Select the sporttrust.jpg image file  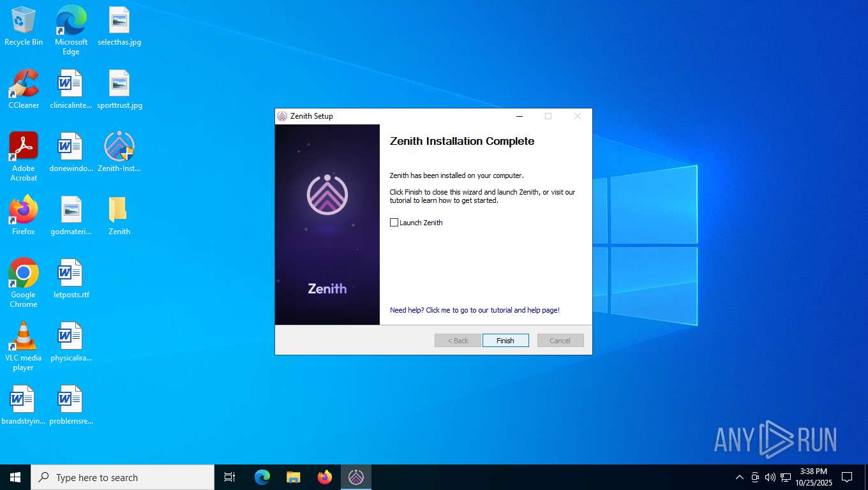click(119, 89)
